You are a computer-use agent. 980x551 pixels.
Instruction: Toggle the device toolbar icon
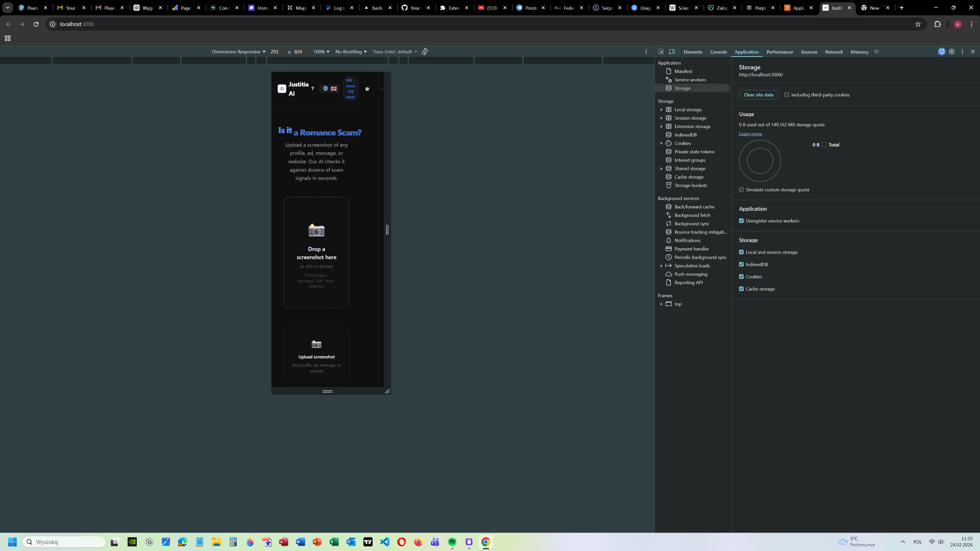672,52
